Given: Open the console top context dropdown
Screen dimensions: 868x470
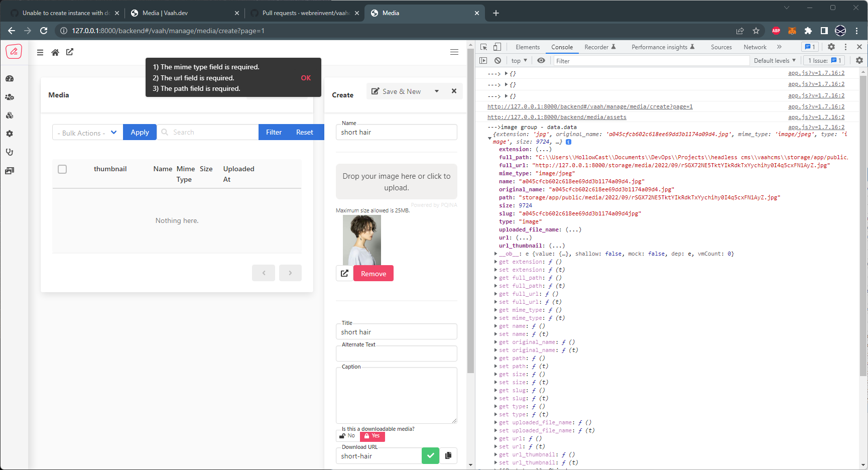Looking at the screenshot, I should point(519,61).
